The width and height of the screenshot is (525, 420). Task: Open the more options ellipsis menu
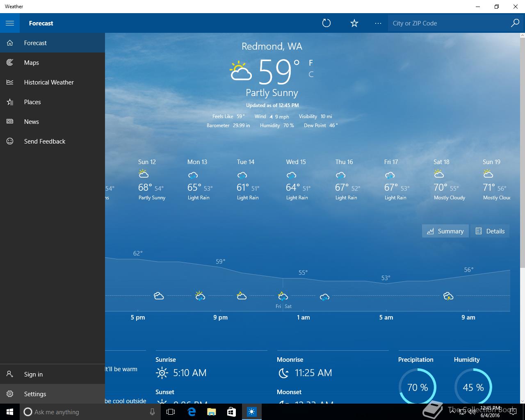[x=378, y=23]
